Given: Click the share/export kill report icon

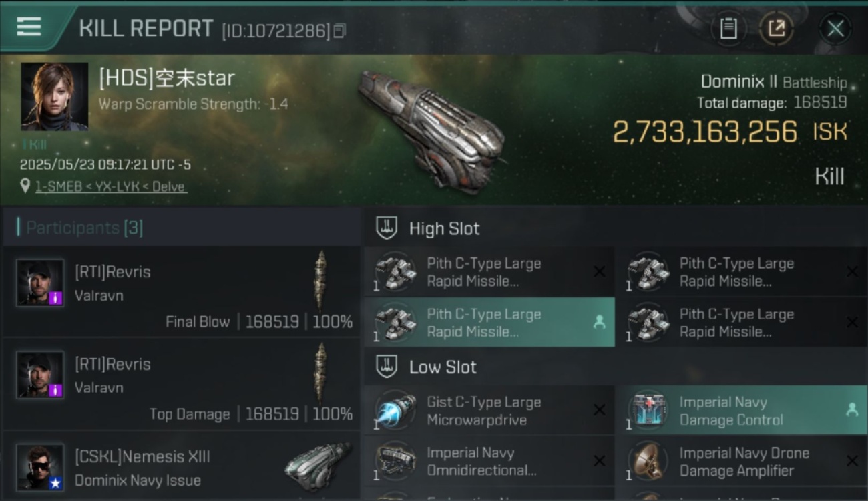Looking at the screenshot, I should 777,29.
